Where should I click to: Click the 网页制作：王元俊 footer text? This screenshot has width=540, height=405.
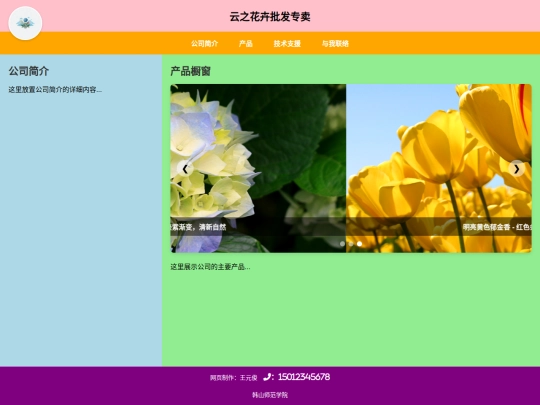click(x=233, y=378)
